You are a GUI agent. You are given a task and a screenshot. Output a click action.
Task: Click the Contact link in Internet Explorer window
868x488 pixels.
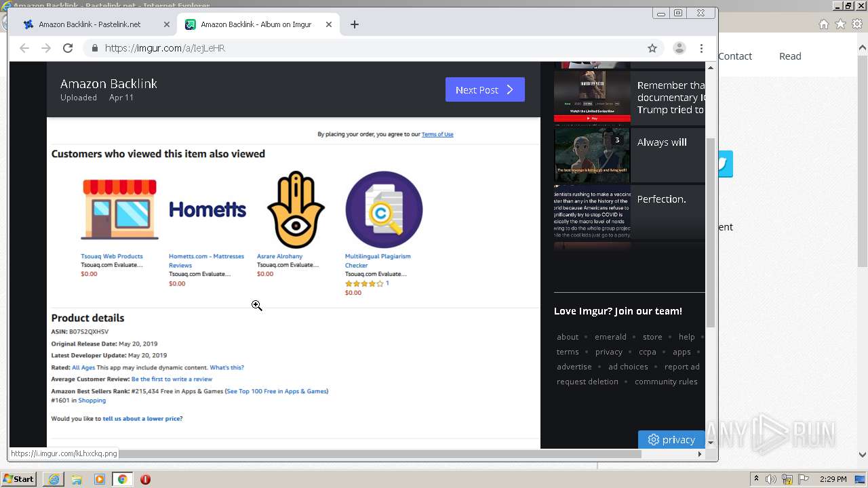pyautogui.click(x=735, y=56)
